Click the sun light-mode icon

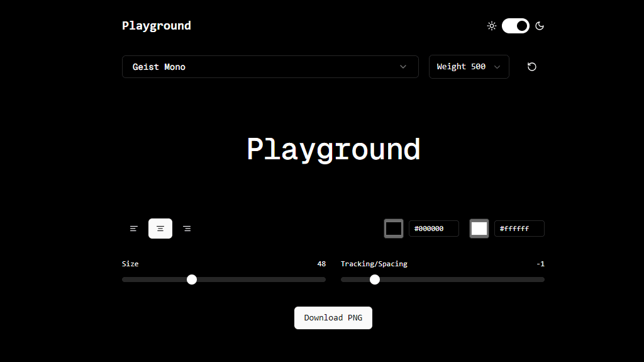click(x=492, y=26)
